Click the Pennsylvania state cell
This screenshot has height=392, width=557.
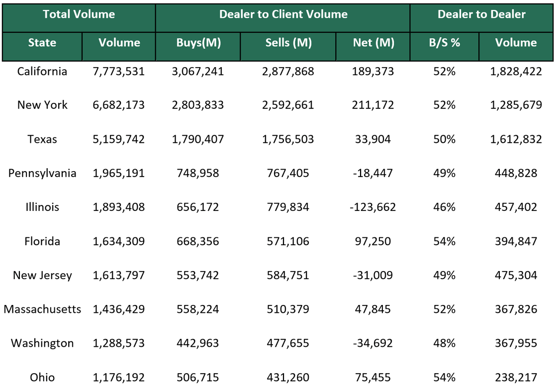pyautogui.click(x=42, y=174)
